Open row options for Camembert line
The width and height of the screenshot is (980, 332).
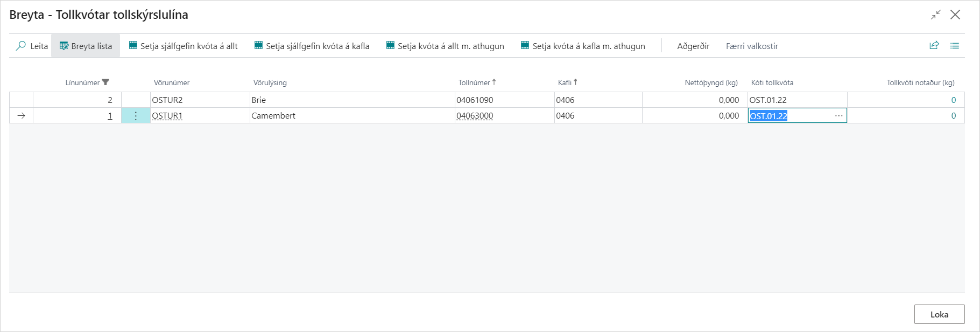click(136, 116)
